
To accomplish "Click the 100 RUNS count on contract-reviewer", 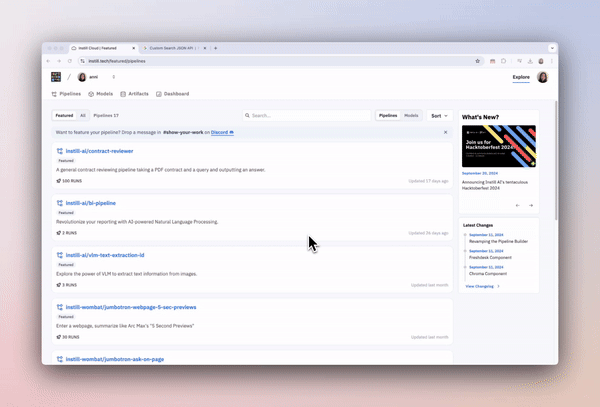I will click(x=69, y=181).
